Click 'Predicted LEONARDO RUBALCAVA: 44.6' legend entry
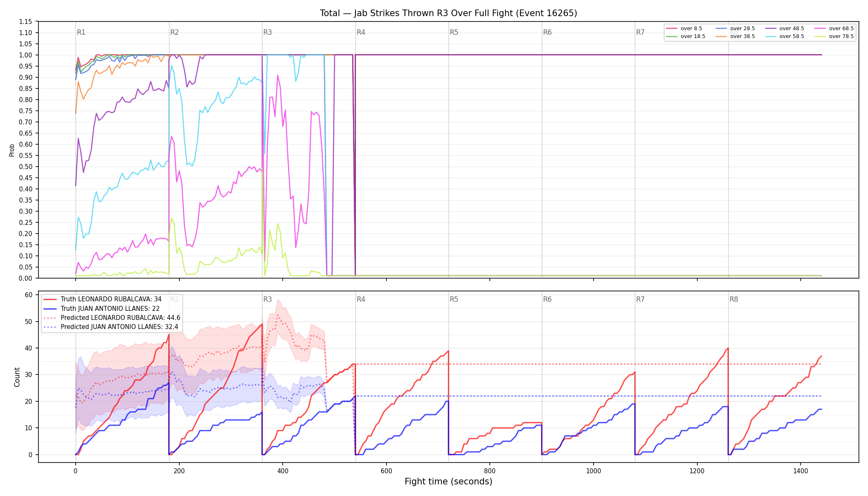 click(112, 318)
